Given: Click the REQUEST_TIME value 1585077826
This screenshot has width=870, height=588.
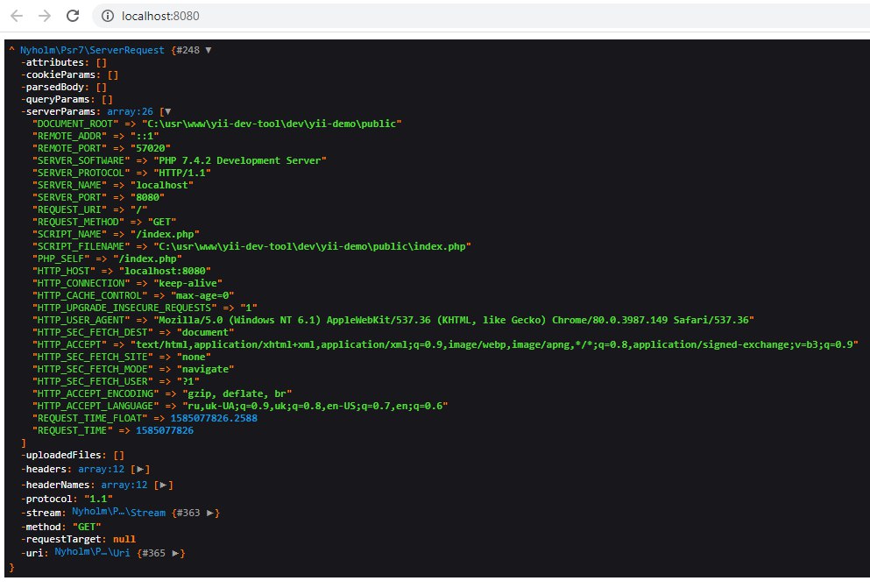Looking at the screenshot, I should (x=165, y=430).
